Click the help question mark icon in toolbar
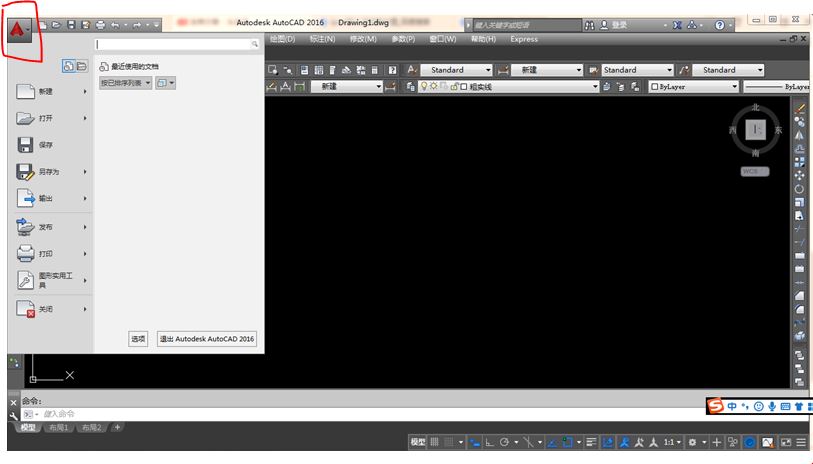 pos(719,24)
